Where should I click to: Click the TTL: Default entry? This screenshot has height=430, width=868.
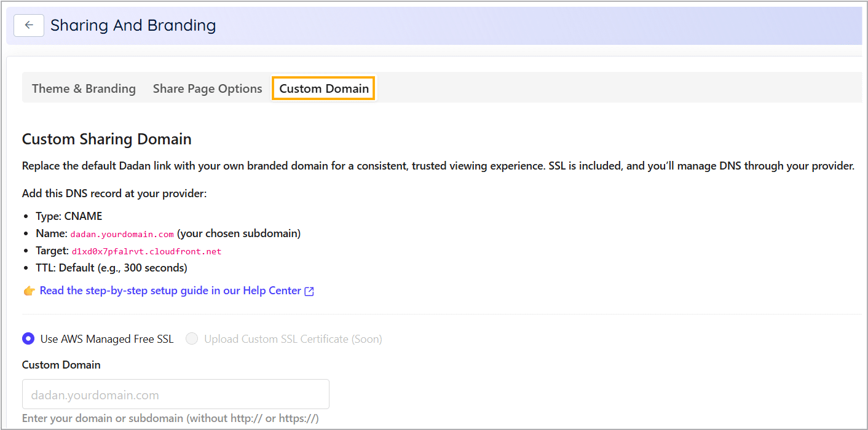tap(111, 268)
